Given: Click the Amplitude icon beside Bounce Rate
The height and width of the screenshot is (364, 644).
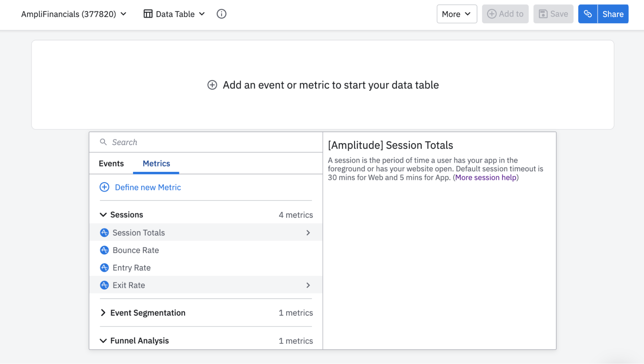Looking at the screenshot, I should tap(104, 250).
